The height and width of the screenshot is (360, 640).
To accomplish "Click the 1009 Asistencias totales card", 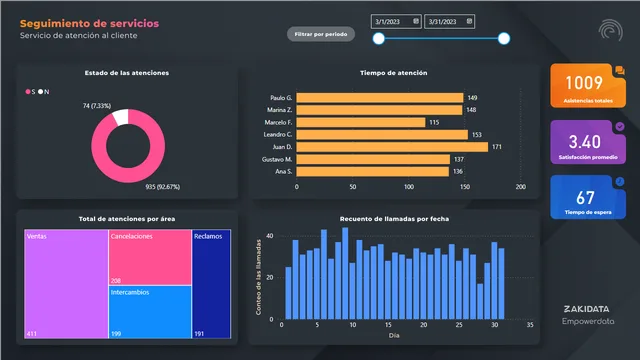I will pos(588,86).
